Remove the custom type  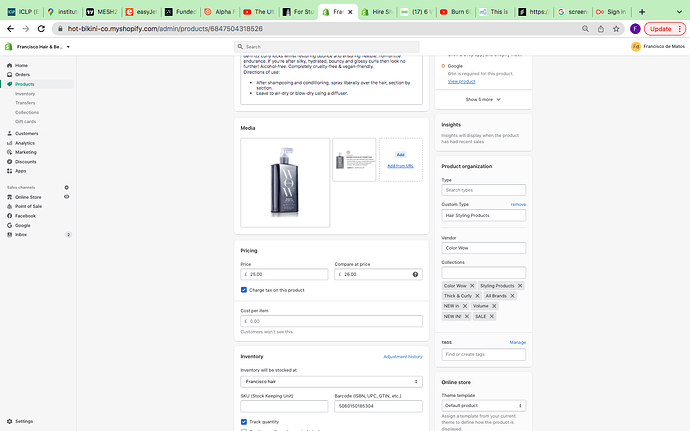point(518,204)
